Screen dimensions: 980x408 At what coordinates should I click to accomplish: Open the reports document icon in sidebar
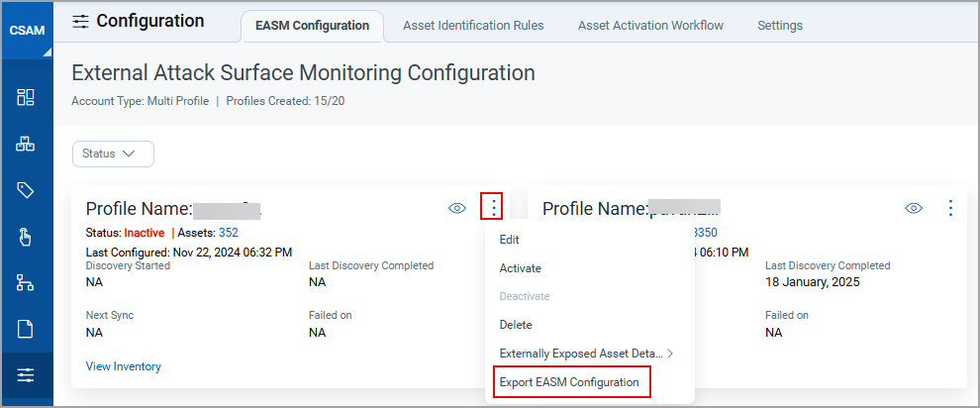pyautogui.click(x=26, y=330)
